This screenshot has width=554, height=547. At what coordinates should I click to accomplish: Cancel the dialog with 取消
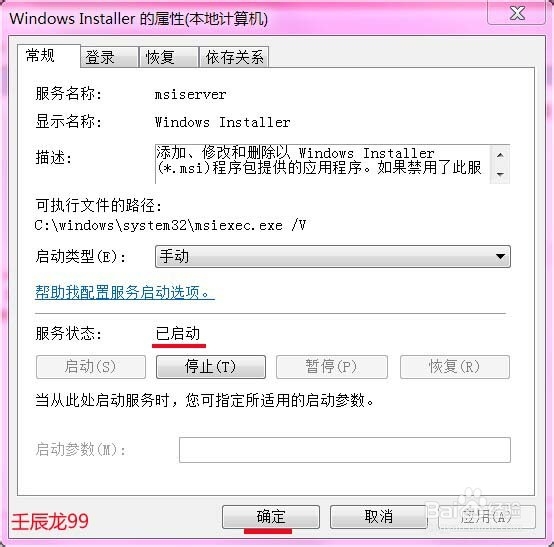[x=378, y=517]
